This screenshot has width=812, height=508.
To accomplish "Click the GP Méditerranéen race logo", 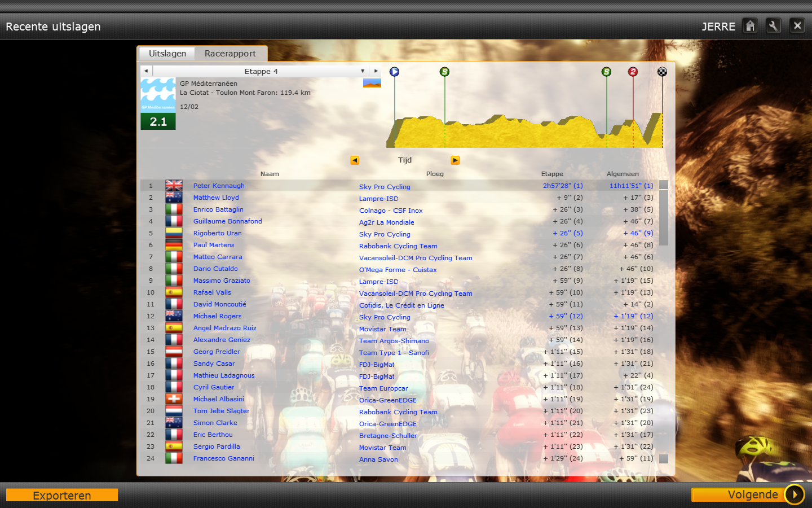I will 158,95.
